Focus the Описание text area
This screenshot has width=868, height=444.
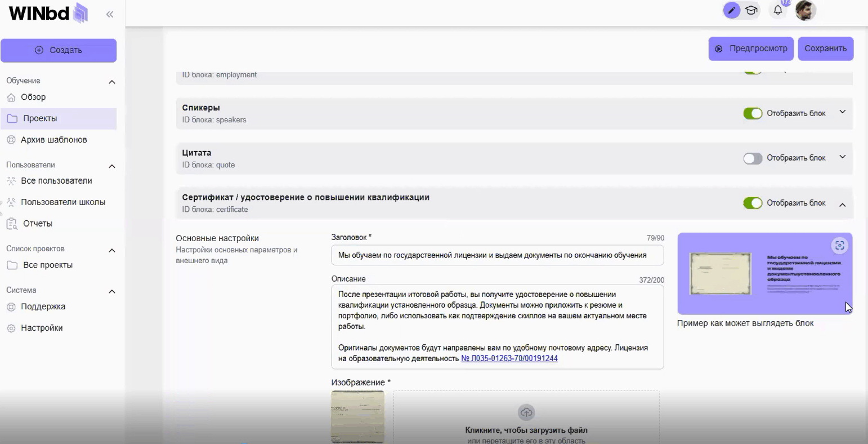(x=498, y=327)
